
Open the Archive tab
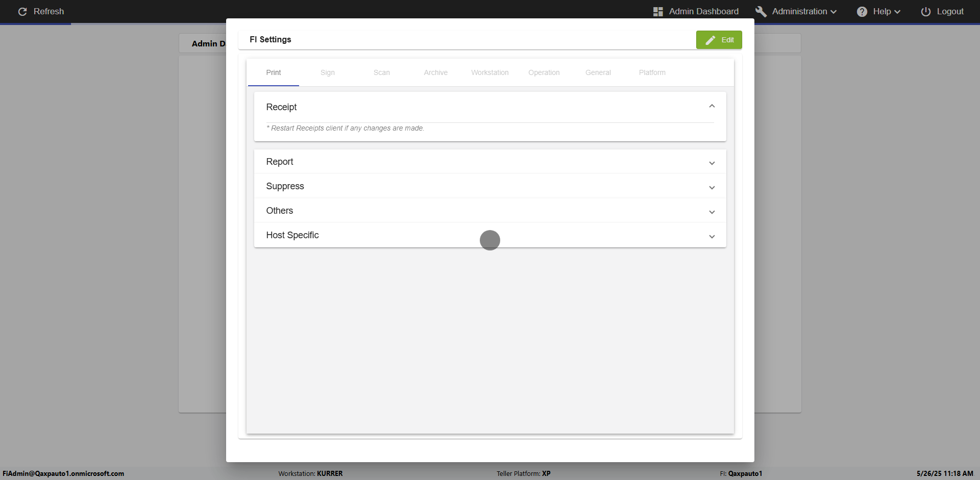pyautogui.click(x=436, y=72)
